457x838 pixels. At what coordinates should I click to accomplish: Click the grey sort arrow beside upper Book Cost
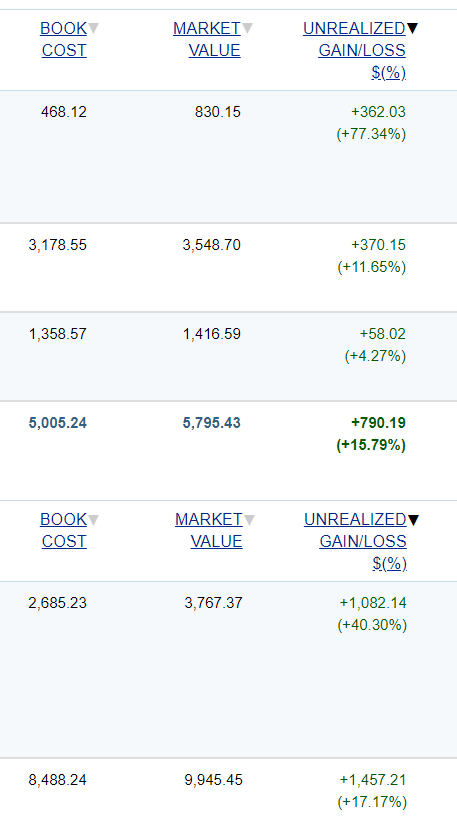click(93, 28)
